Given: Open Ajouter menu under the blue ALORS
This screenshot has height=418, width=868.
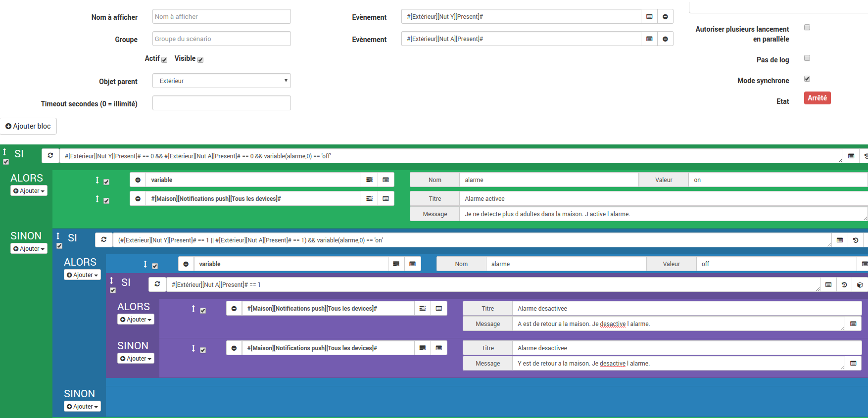Looking at the screenshot, I should coord(82,275).
